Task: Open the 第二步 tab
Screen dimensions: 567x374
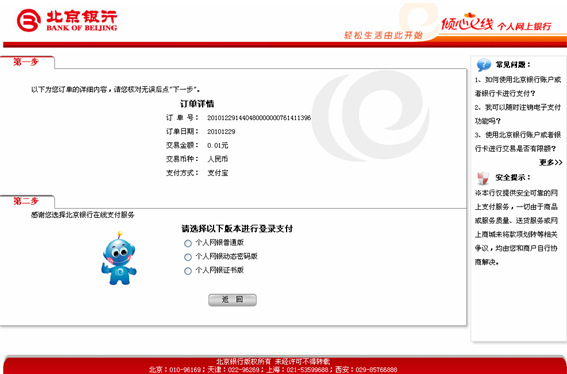Action: click(26, 201)
